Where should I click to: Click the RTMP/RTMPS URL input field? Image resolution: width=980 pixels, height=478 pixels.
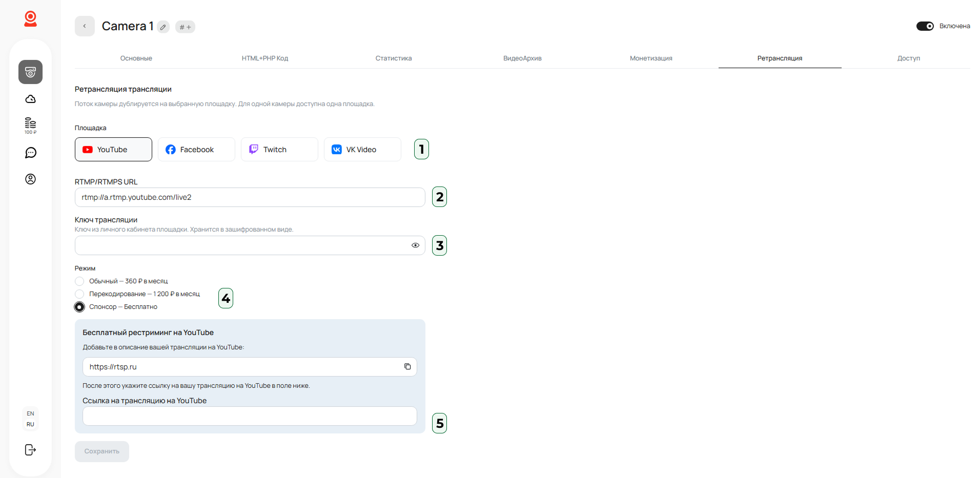click(x=250, y=197)
